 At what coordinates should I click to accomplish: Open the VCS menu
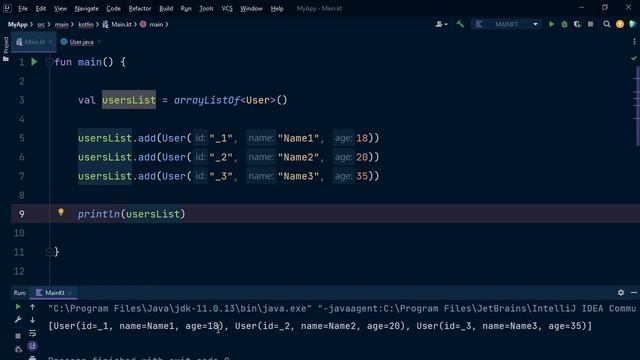227,8
